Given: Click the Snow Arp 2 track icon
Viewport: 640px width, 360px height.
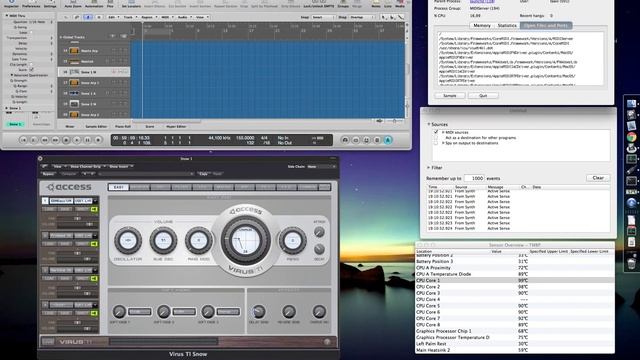Looking at the screenshot, I should point(74,114).
